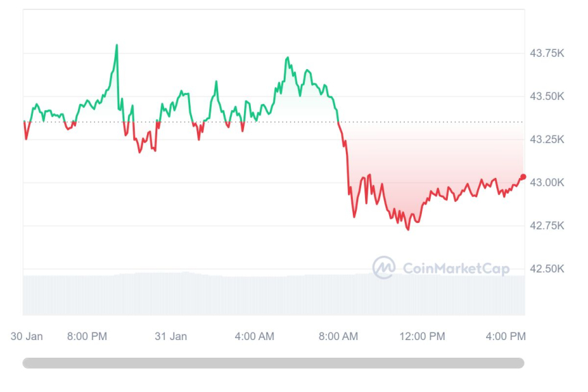
Task: Click the 43.00K price axis label
Action: pyautogui.click(x=547, y=183)
